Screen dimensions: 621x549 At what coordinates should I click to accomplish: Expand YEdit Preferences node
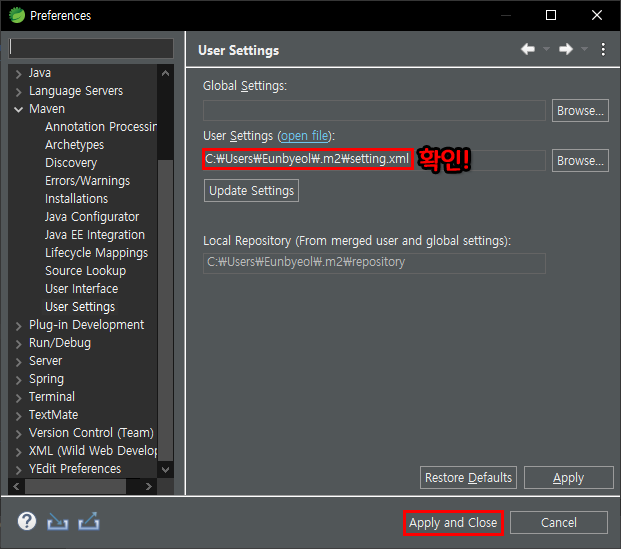(18, 470)
